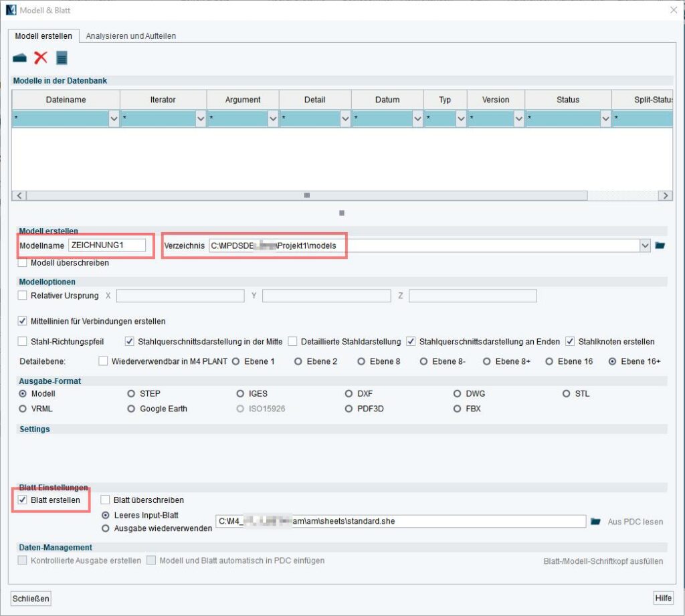Toggle Stahlquerschnittsdarstellung in der Mitte
Viewport: 685px width, 616px height.
[129, 341]
